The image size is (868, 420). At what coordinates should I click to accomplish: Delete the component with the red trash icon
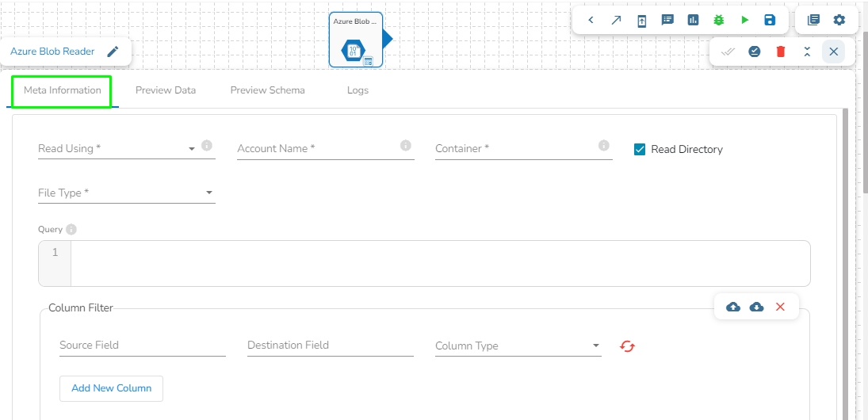(781, 52)
